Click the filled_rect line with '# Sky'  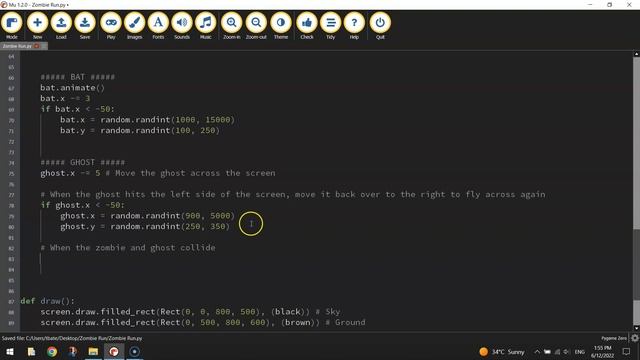coord(190,311)
